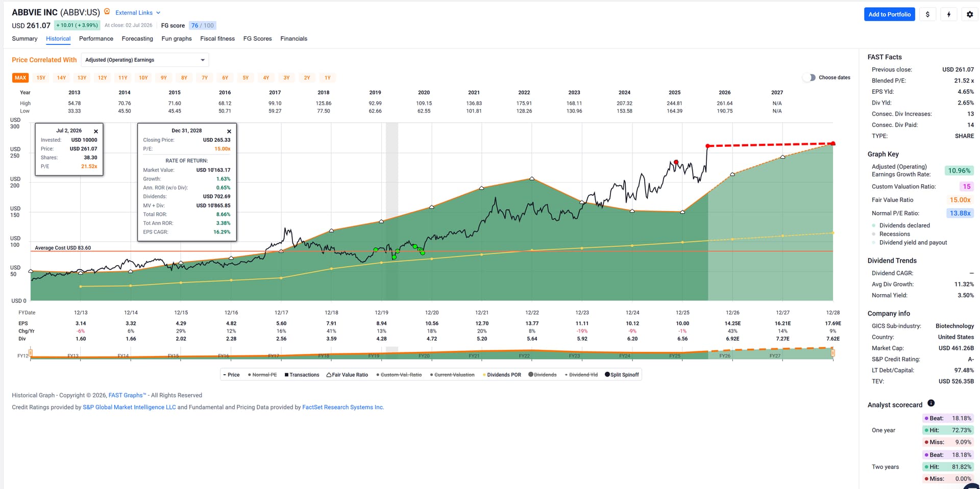The height and width of the screenshot is (489, 980).
Task: Click the red projection endpoint marker
Action: click(833, 144)
